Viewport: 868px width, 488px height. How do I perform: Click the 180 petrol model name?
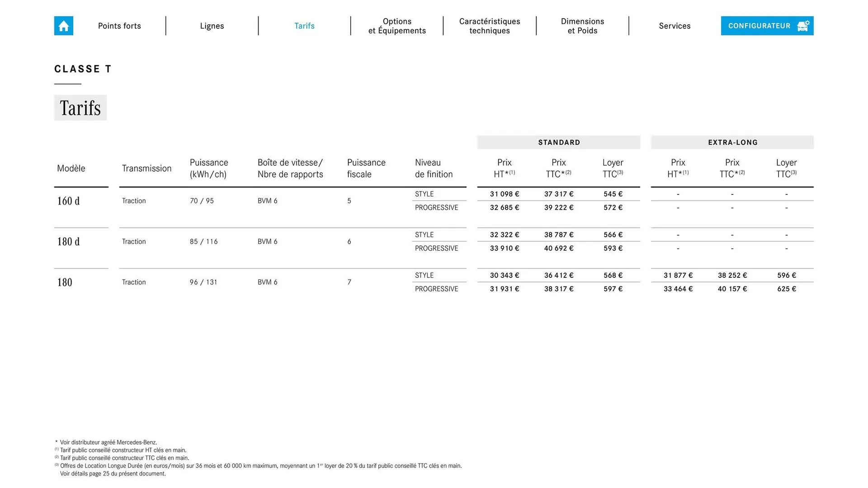click(x=65, y=282)
